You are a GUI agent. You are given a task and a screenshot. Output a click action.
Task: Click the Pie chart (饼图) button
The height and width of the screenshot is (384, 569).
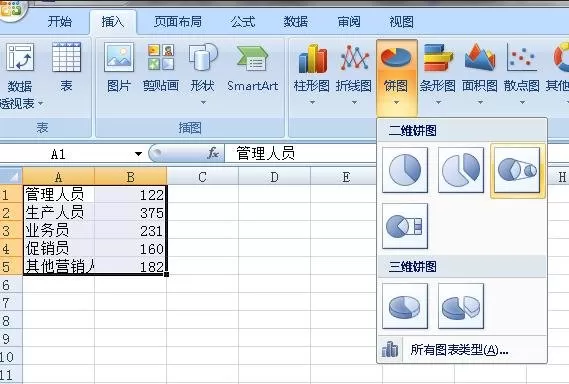coord(396,77)
